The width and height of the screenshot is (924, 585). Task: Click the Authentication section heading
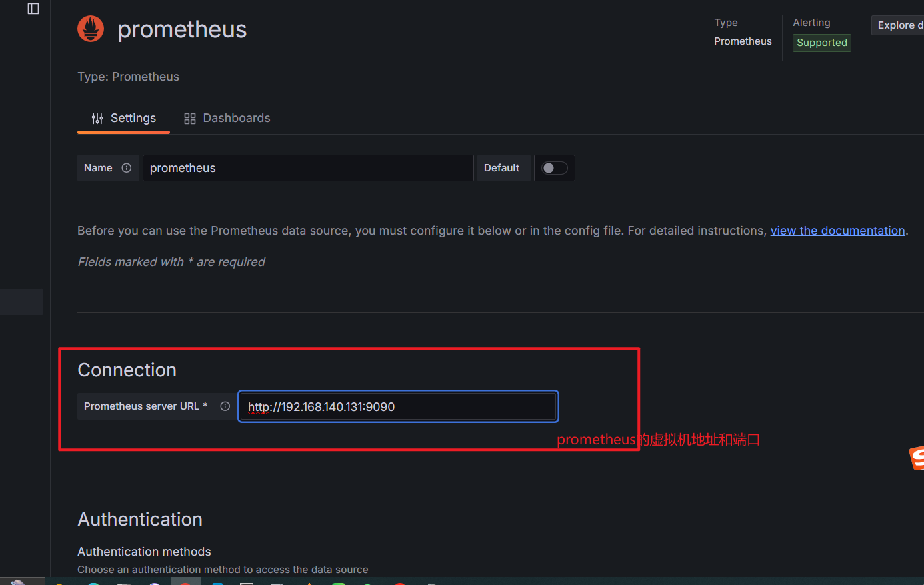click(x=140, y=520)
